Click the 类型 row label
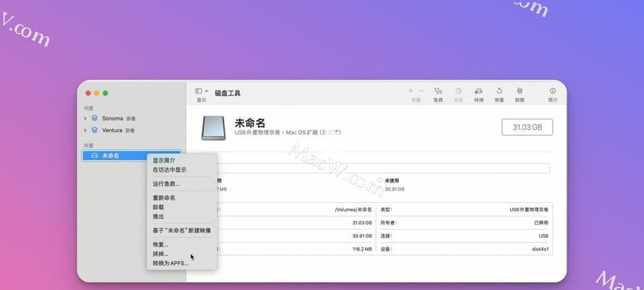Screen dimensions: 644x290 386,210
